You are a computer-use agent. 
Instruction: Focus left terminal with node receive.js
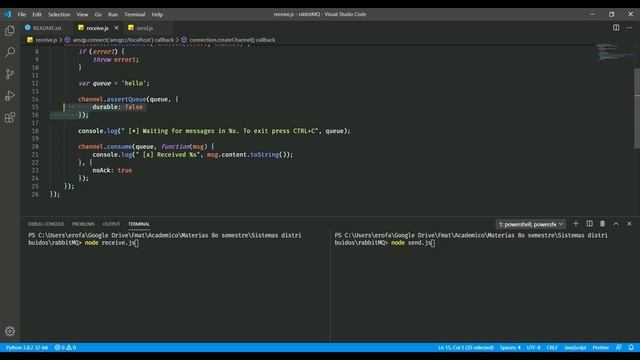pyautogui.click(x=175, y=286)
